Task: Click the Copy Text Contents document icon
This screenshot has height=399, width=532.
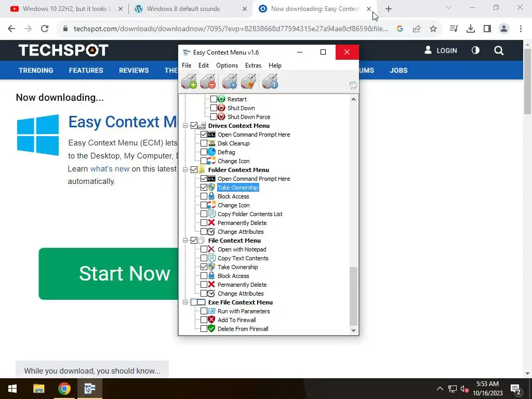Action: [x=212, y=258]
